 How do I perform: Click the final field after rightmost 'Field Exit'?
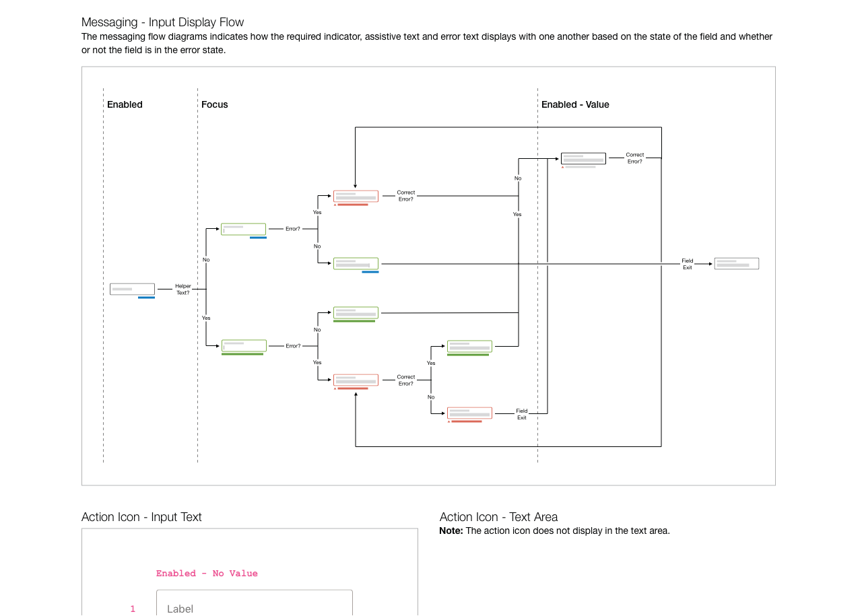(x=736, y=264)
